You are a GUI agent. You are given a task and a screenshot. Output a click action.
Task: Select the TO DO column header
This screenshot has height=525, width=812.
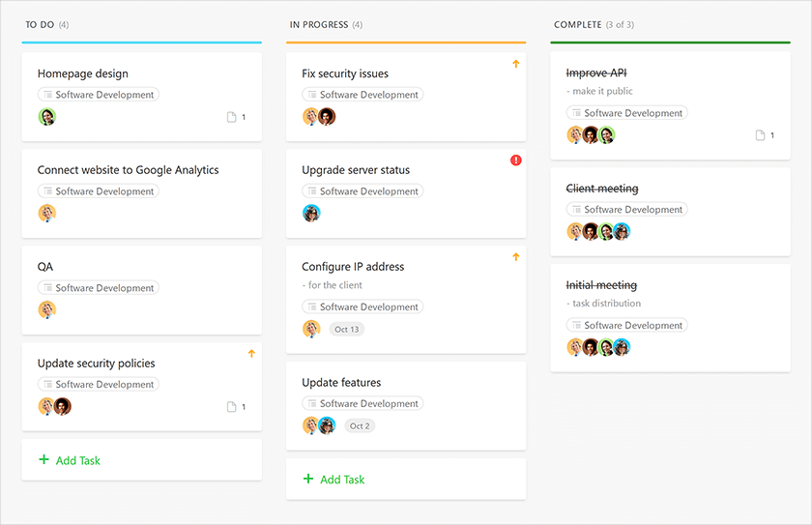tap(40, 24)
